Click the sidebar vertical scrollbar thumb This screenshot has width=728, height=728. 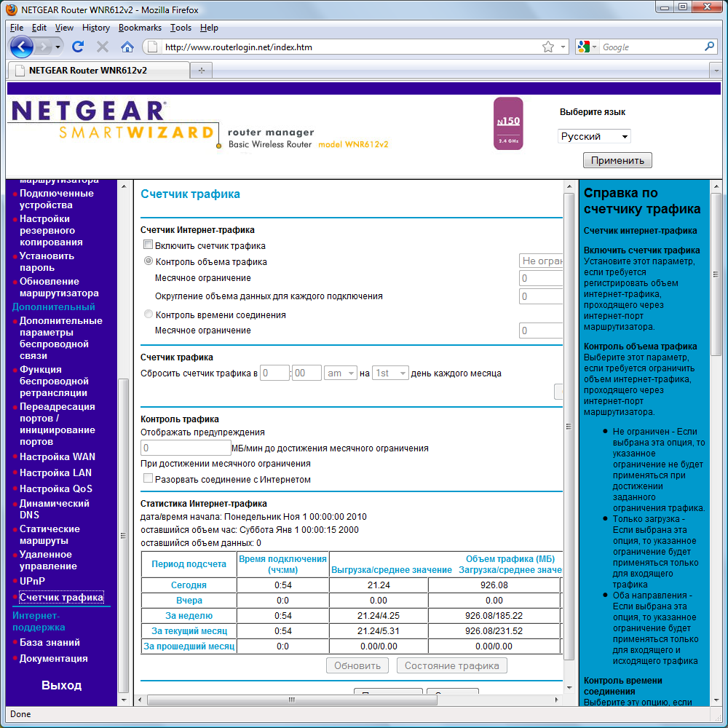pyautogui.click(x=123, y=535)
